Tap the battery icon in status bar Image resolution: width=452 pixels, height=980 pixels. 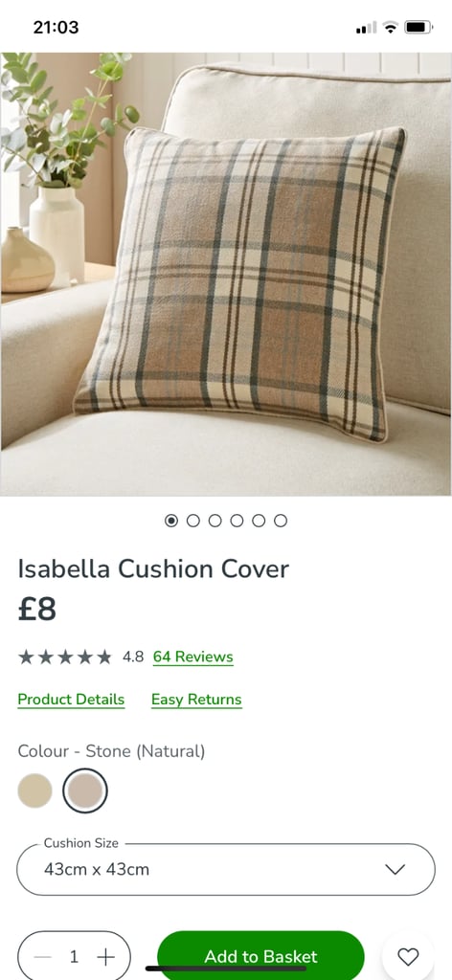click(x=418, y=28)
